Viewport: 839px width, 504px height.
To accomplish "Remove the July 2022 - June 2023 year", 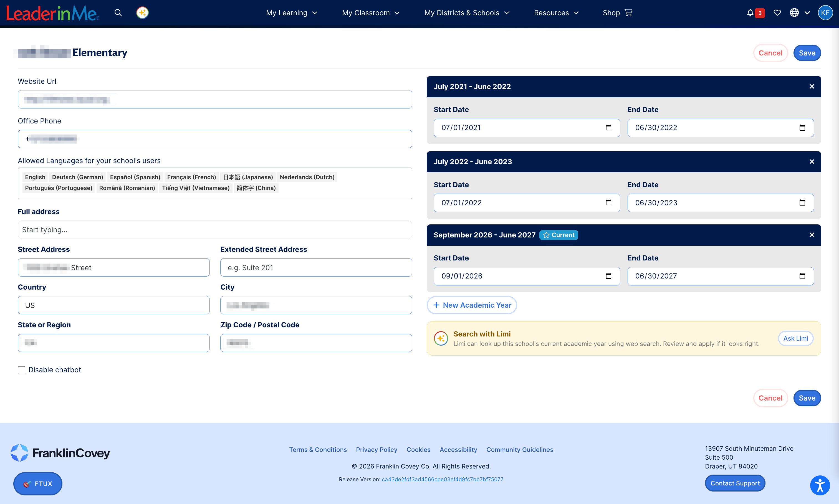I will tap(812, 162).
